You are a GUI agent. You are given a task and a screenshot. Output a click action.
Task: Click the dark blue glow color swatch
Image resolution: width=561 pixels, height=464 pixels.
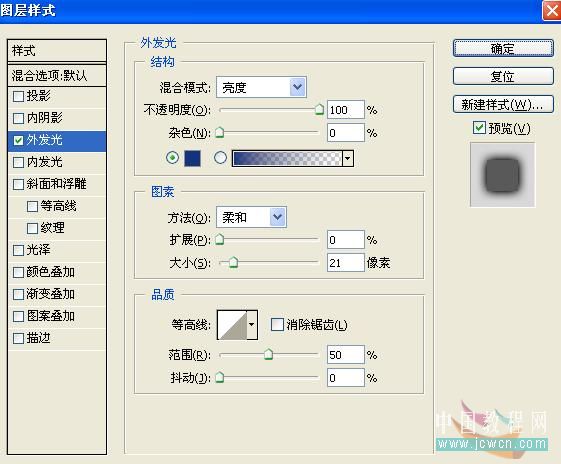192,158
